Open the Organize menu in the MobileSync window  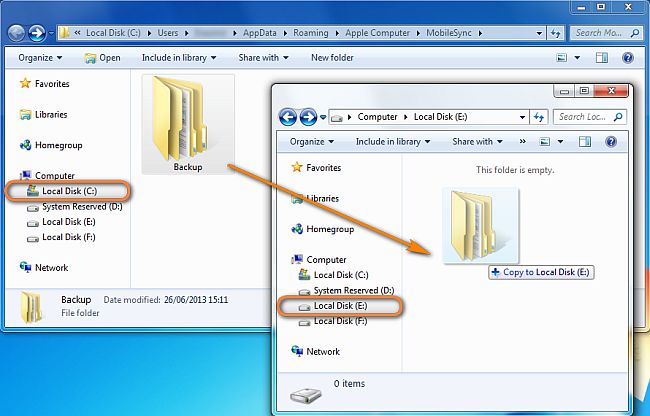tap(40, 58)
